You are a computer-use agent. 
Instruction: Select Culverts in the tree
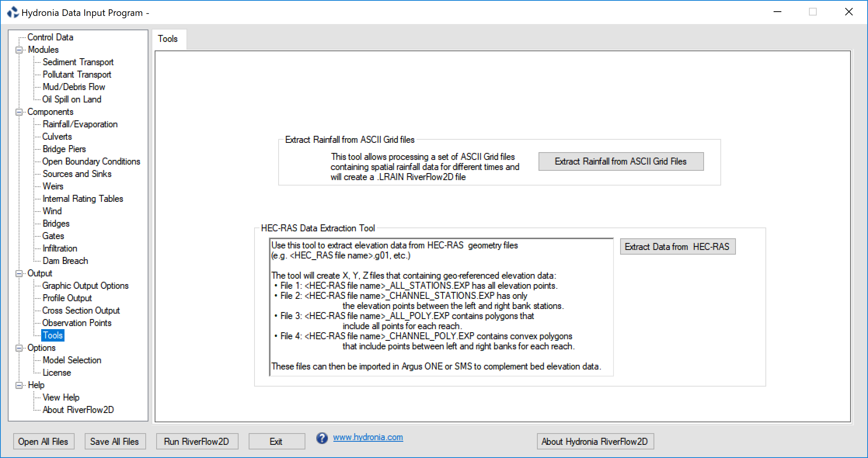57,137
